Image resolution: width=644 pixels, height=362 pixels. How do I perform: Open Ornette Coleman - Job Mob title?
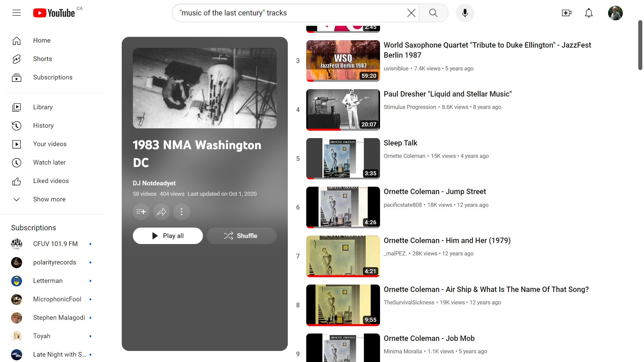(429, 338)
